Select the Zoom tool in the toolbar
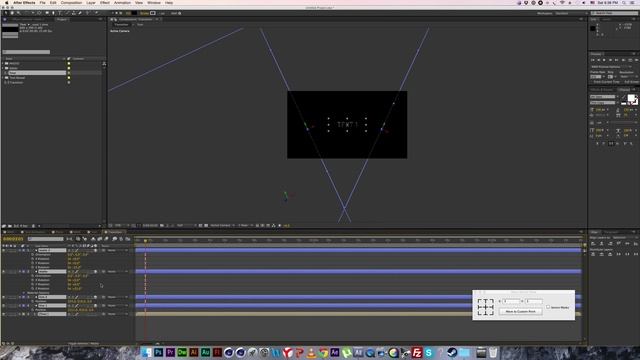The image size is (640, 360). click(x=18, y=13)
